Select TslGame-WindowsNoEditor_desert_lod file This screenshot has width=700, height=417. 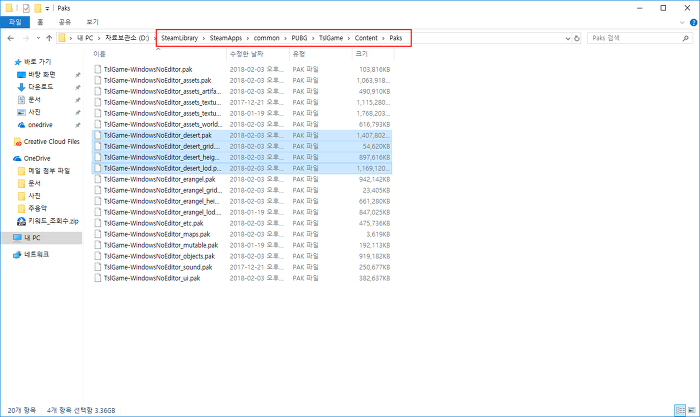tap(162, 168)
